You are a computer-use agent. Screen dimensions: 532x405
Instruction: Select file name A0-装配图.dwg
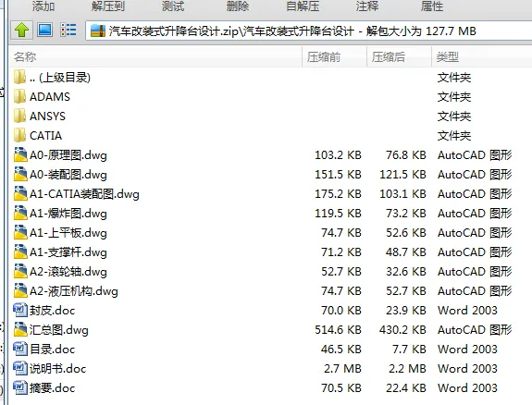(68, 175)
